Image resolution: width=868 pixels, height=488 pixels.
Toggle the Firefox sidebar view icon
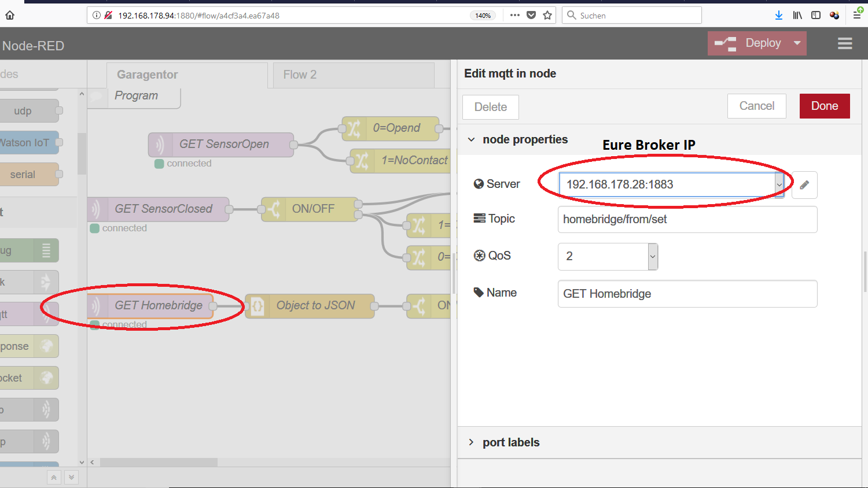(816, 16)
